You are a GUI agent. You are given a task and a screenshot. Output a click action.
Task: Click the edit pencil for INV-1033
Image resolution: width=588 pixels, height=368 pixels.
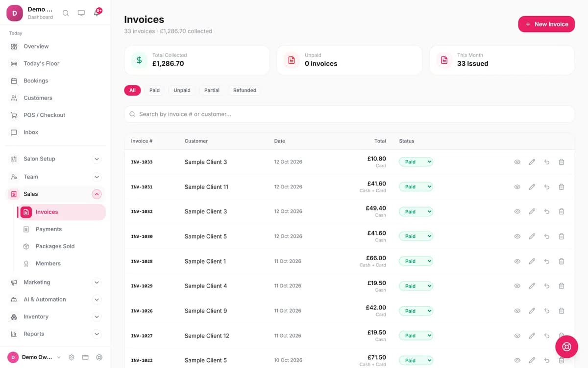pyautogui.click(x=532, y=162)
